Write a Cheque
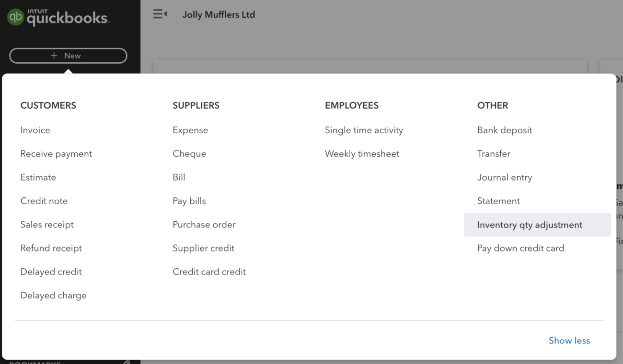The image size is (623, 364). (x=189, y=153)
